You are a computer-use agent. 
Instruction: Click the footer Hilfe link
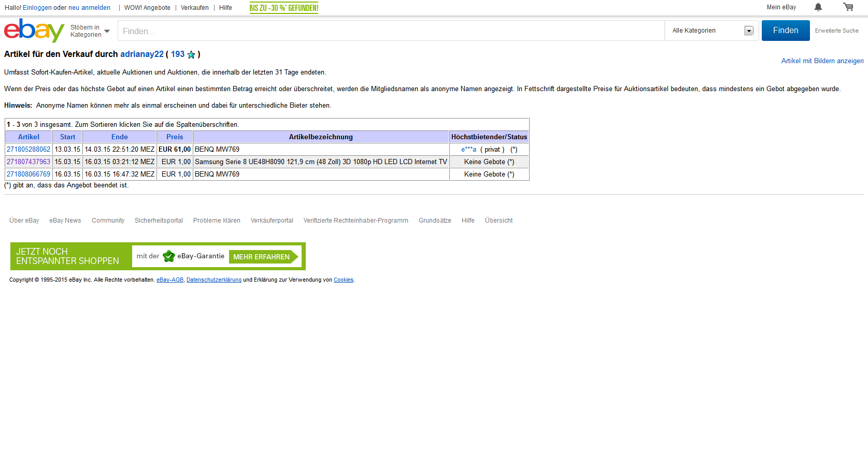(468, 221)
